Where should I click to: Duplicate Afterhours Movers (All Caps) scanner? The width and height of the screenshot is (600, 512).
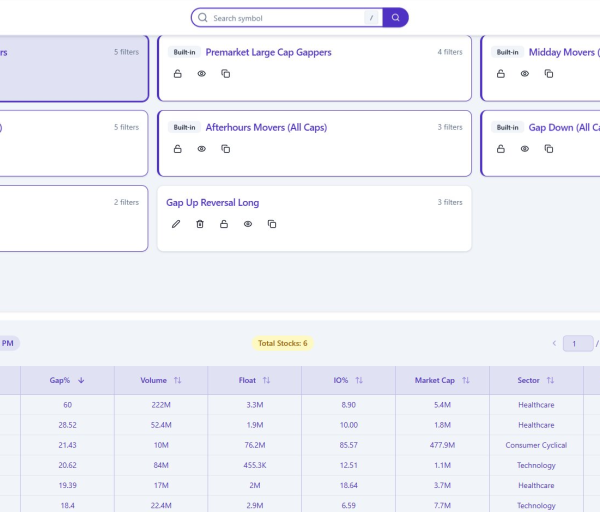pos(226,149)
